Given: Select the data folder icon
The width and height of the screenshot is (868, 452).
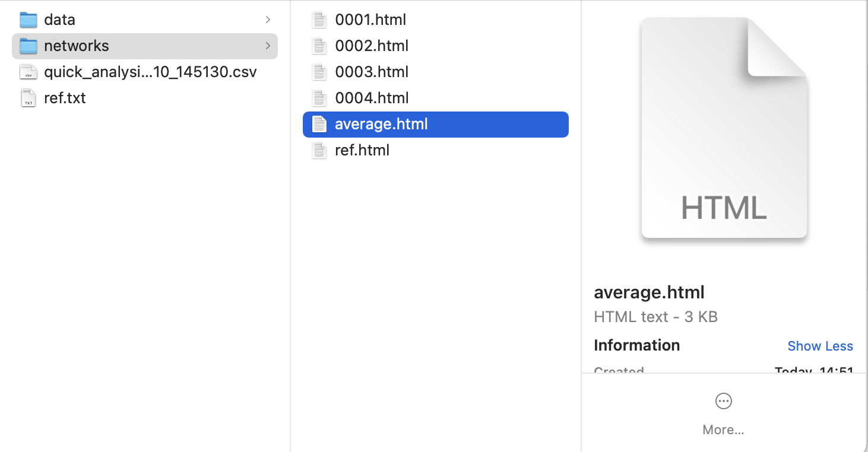Looking at the screenshot, I should [28, 20].
